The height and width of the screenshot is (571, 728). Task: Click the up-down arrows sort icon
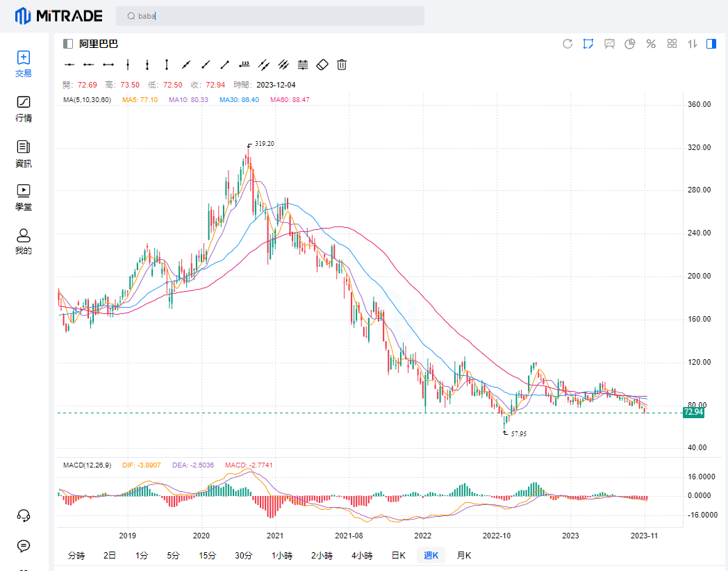(692, 44)
